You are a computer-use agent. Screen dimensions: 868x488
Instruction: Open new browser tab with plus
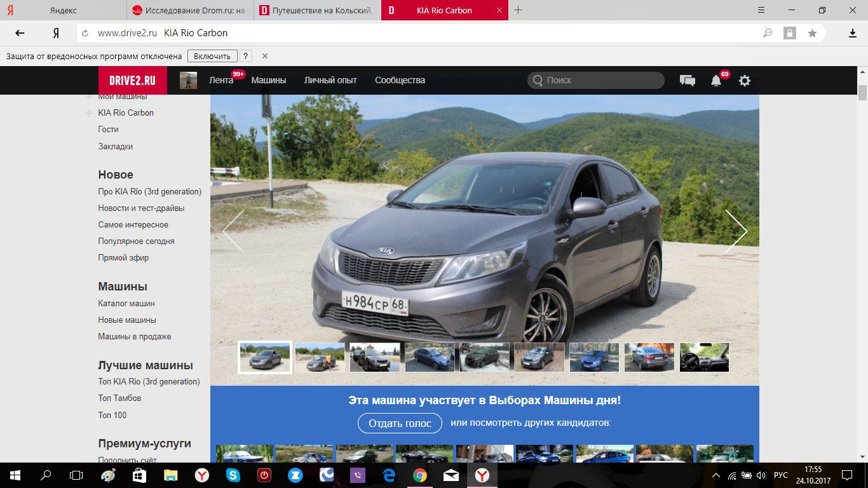(x=519, y=10)
